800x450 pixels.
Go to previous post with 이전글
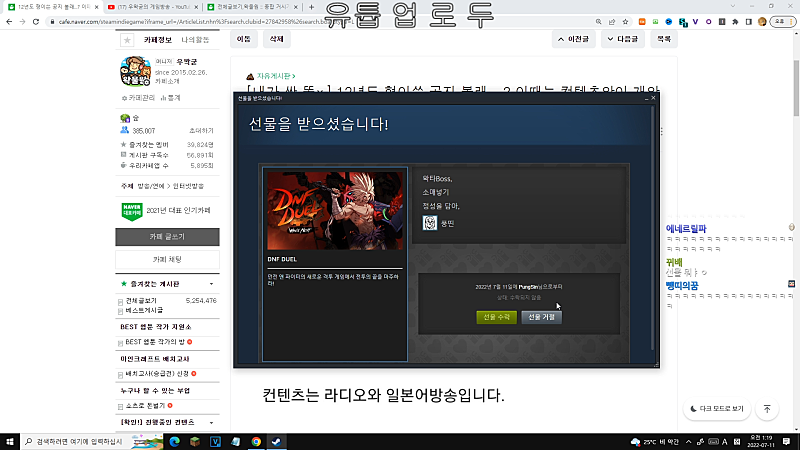click(574, 39)
